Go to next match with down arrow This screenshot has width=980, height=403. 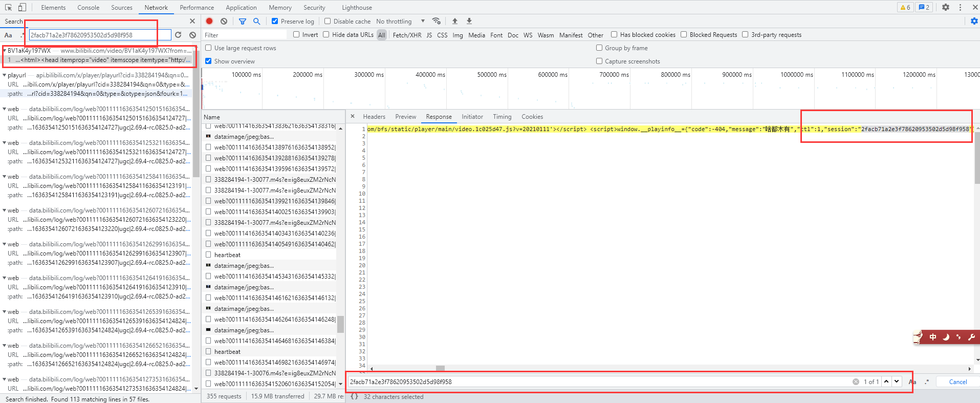click(897, 381)
